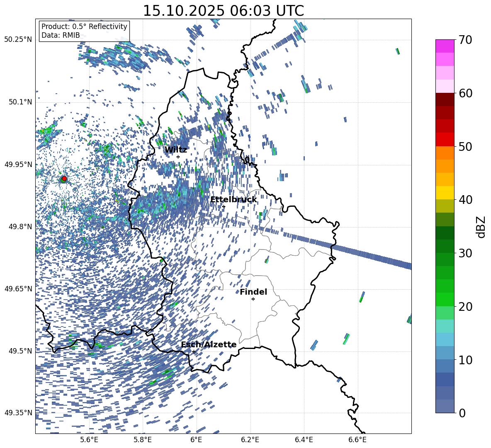Click the title '15.10.2025 06:03 UTC'
Image resolution: width=491 pixels, height=448 pixels.
[x=223, y=11]
